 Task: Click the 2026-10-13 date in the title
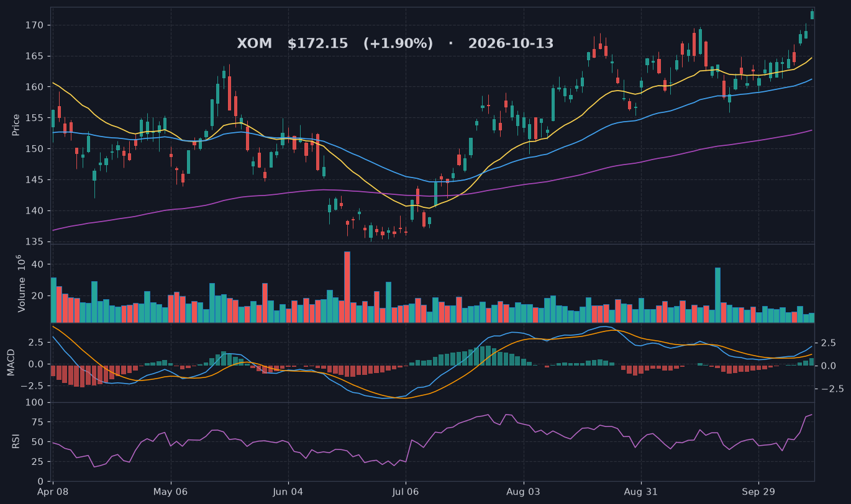(x=511, y=44)
